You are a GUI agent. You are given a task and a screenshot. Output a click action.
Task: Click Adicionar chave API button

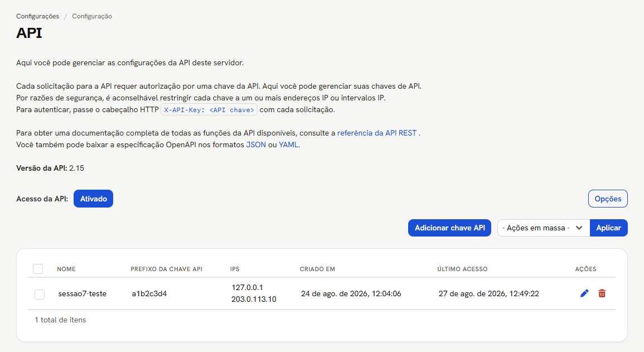point(449,228)
